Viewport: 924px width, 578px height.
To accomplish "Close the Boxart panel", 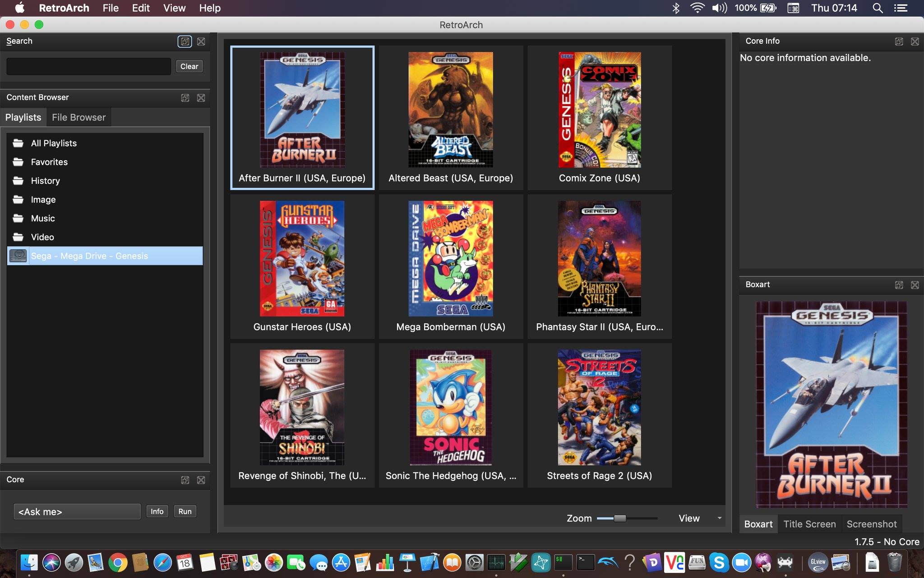I will [x=915, y=285].
